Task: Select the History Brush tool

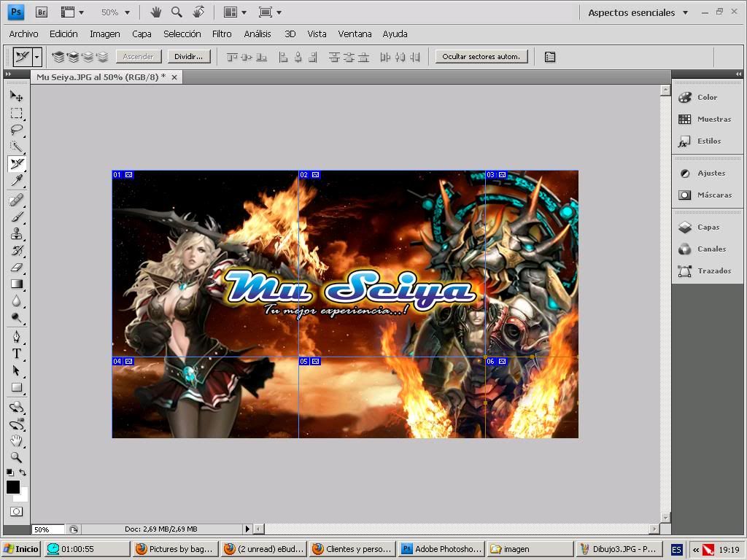Action: click(16, 251)
